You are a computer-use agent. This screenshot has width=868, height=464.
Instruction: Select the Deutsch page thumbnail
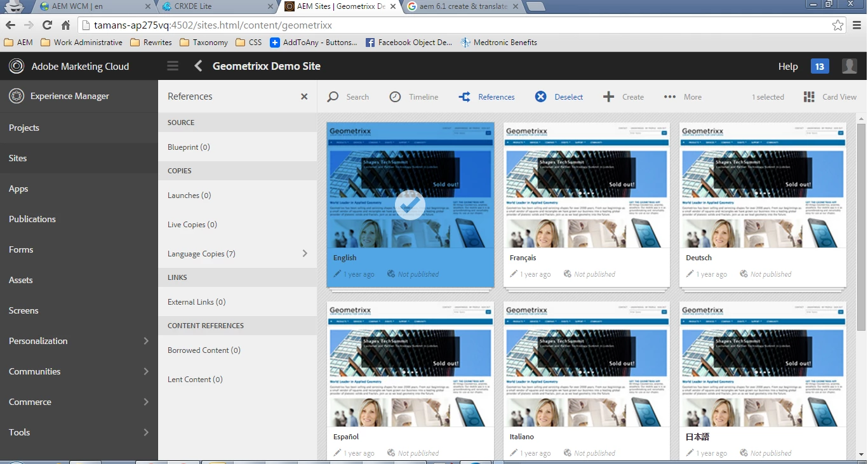pos(763,185)
